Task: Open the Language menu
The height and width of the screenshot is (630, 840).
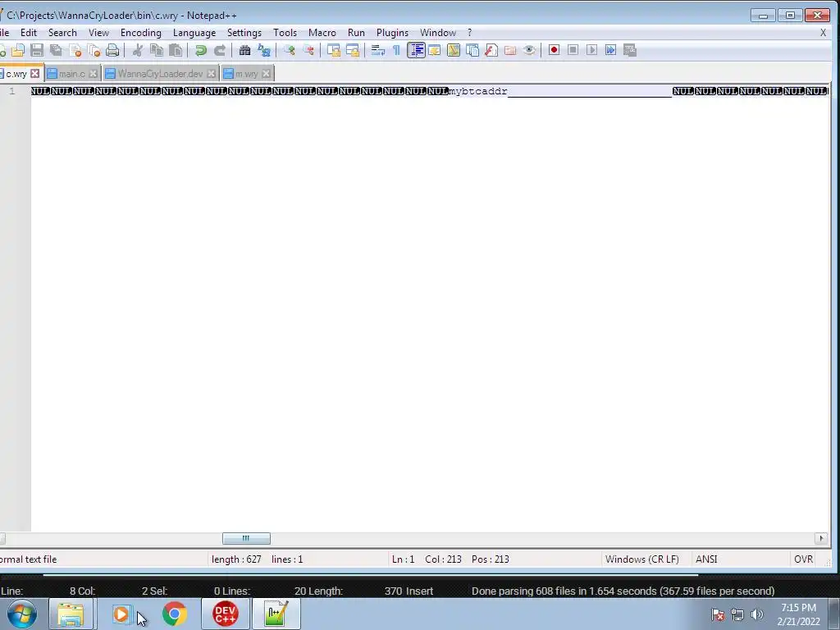Action: tap(194, 33)
